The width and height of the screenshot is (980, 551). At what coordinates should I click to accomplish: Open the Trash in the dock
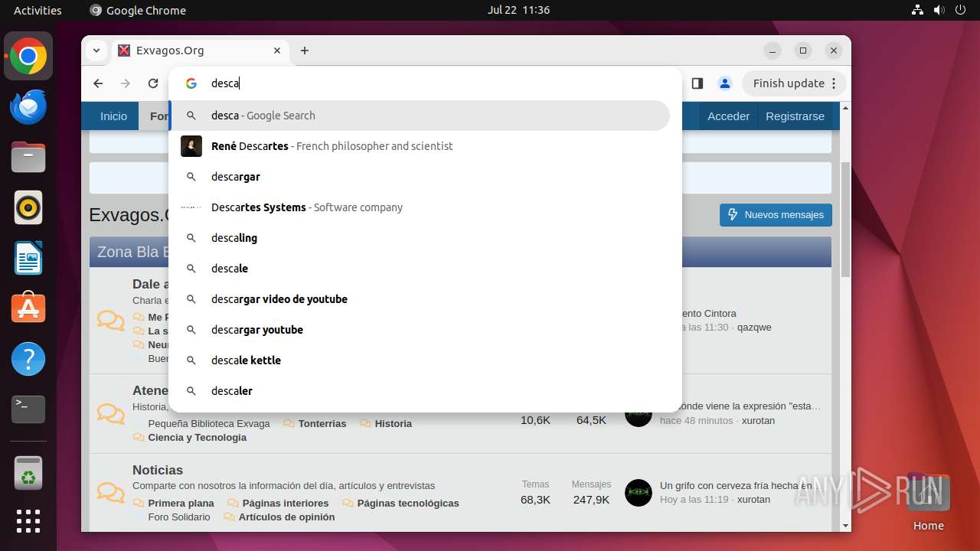(28, 473)
